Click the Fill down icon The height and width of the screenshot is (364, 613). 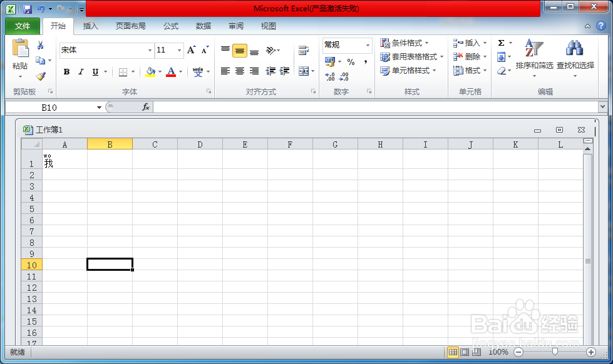click(501, 57)
